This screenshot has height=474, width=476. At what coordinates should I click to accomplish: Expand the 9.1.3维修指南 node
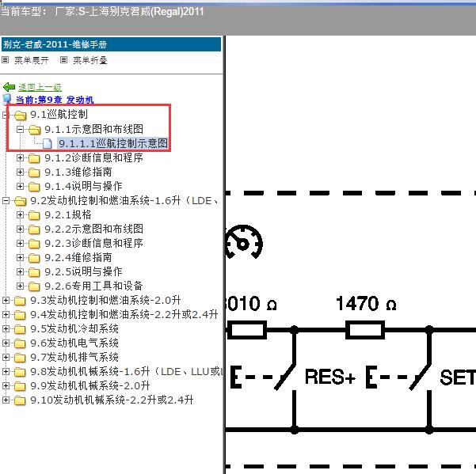(20, 172)
